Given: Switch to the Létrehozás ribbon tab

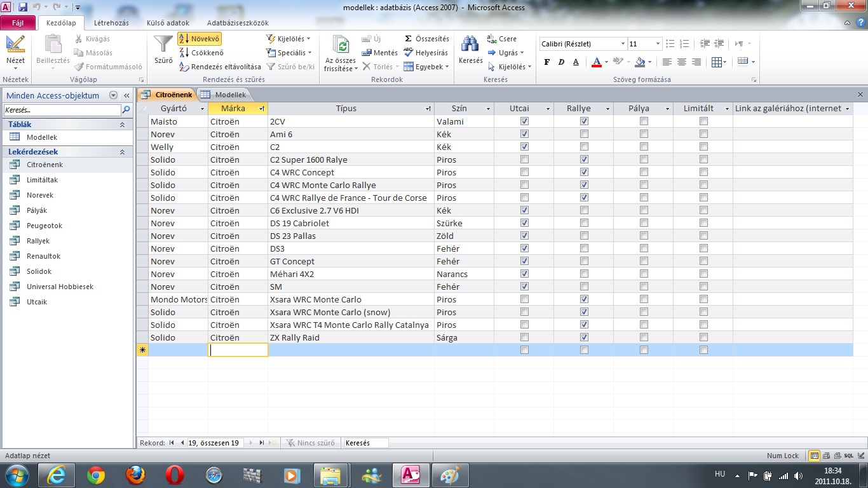Looking at the screenshot, I should 111,23.
